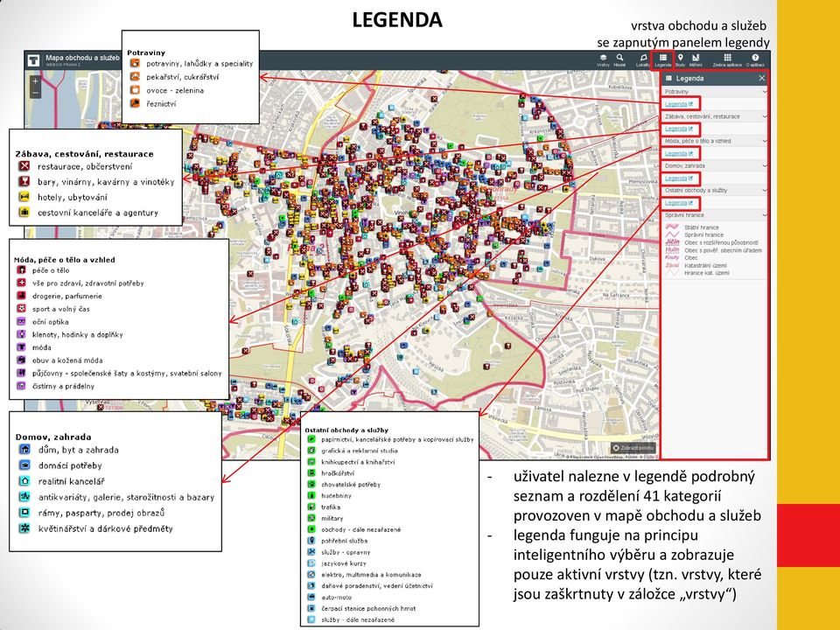
Task: Click the rámy, pasparty, prodej obrazů label
Action: [x=101, y=513]
